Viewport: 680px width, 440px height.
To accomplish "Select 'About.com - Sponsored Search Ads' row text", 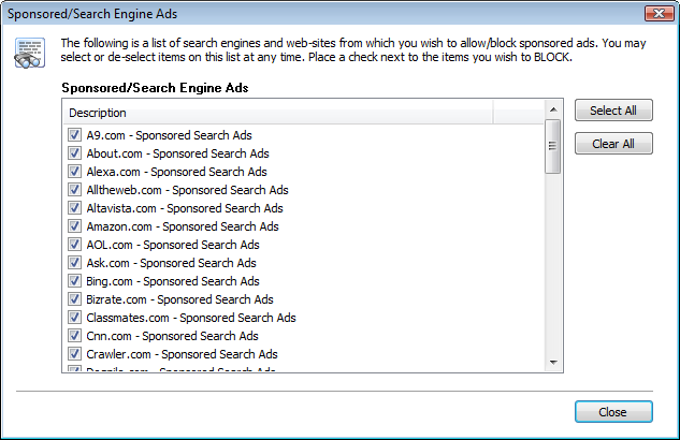I will (178, 153).
